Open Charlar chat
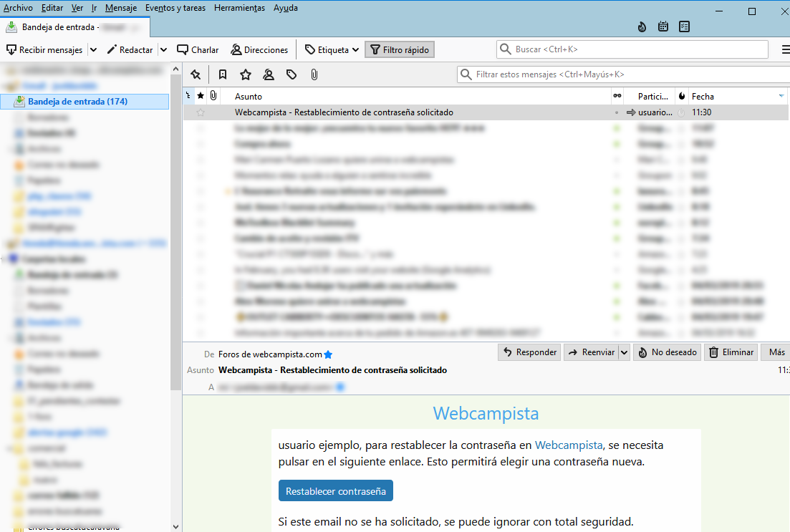The image size is (790, 532). pos(198,50)
